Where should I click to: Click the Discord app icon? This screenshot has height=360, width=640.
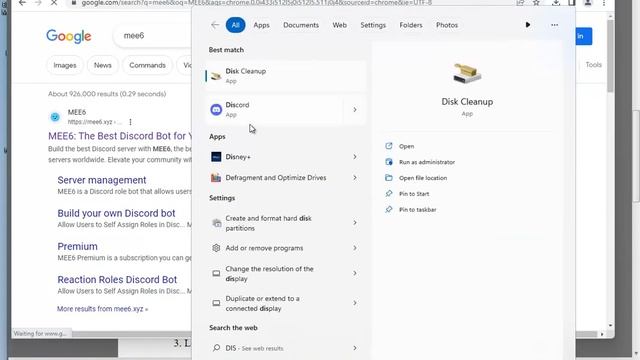pos(216,109)
